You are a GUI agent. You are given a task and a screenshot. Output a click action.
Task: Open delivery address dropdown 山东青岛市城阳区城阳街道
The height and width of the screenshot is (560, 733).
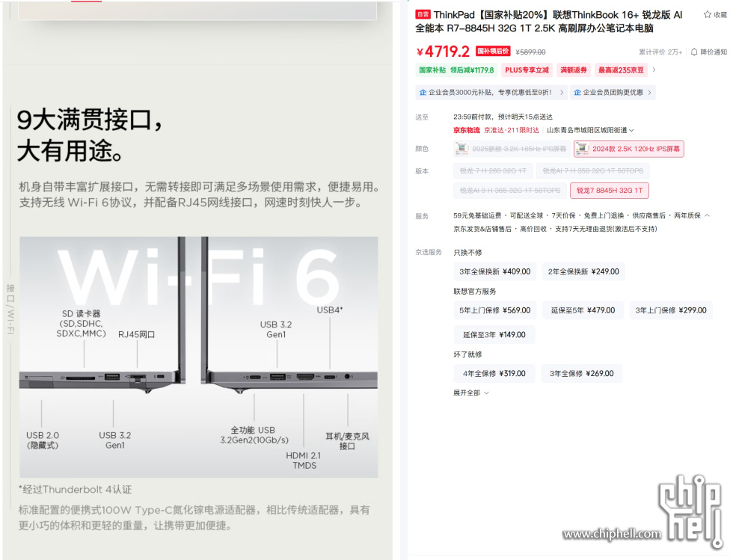(x=590, y=130)
